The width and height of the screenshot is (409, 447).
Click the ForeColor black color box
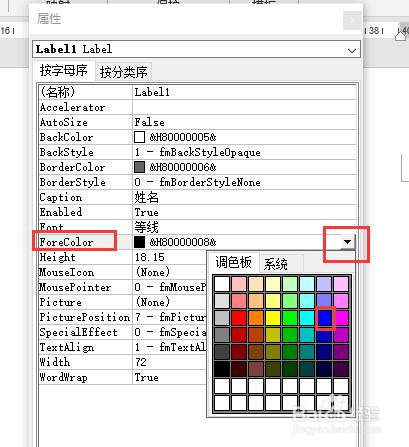click(x=139, y=242)
